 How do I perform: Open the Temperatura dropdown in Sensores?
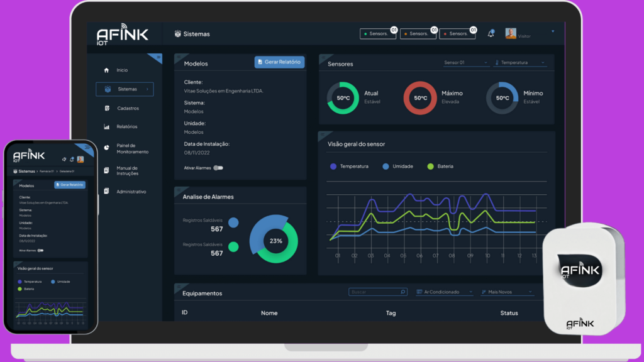(520, 63)
